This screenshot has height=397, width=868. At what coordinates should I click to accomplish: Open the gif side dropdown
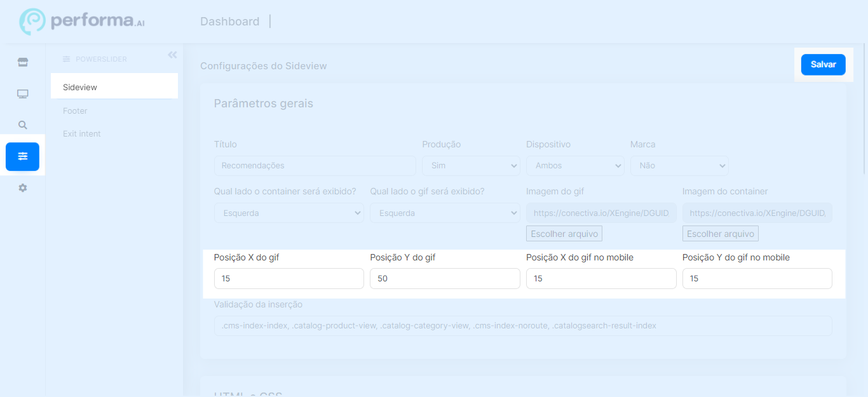pos(445,213)
